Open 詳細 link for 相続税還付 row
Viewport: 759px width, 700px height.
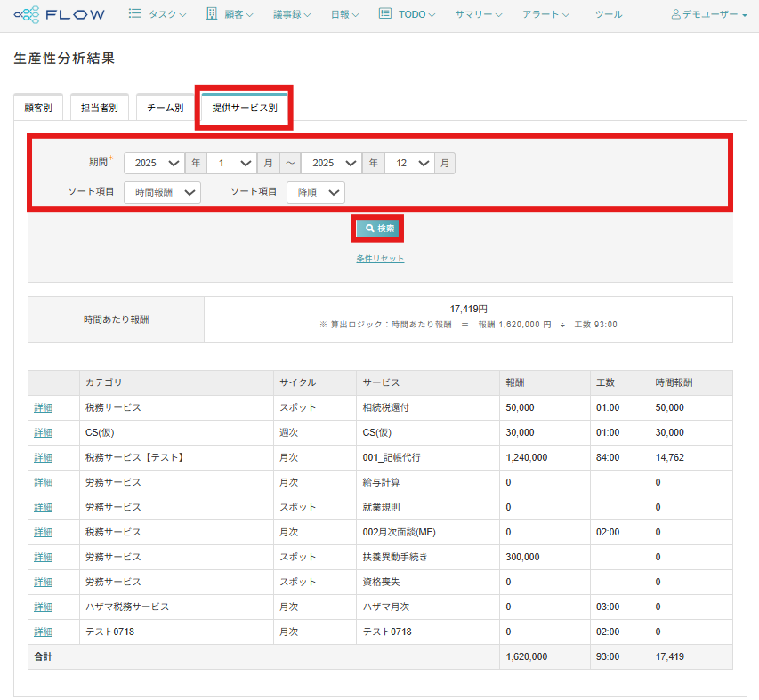coord(43,407)
